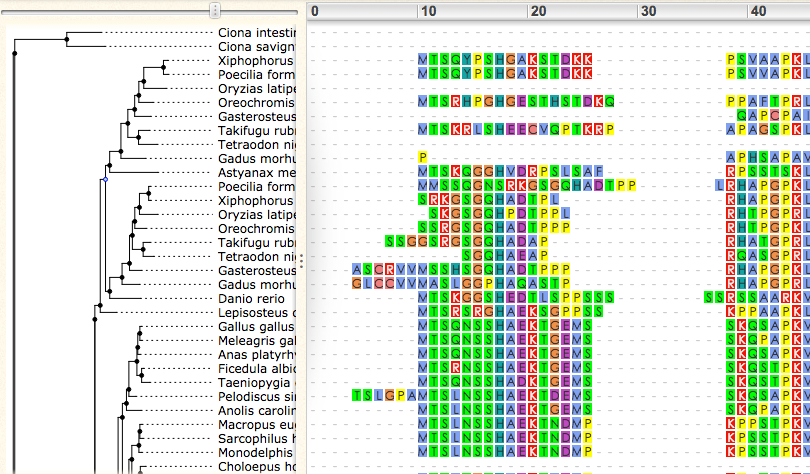This screenshot has width=810, height=474.
Task: Collapse node joining Takifugu and Tetraodon near top
Action: (138, 137)
